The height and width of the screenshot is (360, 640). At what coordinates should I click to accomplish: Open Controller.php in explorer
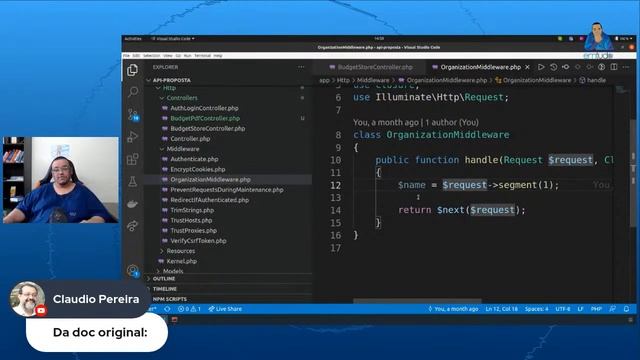190,139
